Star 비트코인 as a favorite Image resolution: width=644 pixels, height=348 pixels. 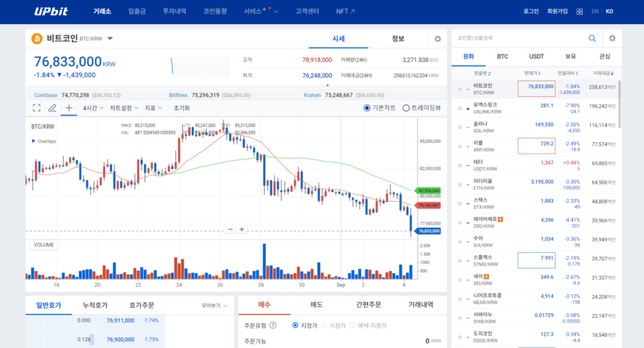459,89
